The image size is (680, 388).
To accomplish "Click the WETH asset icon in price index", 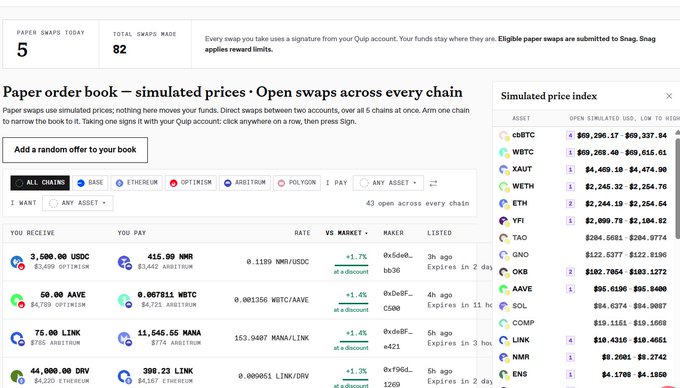I will click(x=504, y=187).
